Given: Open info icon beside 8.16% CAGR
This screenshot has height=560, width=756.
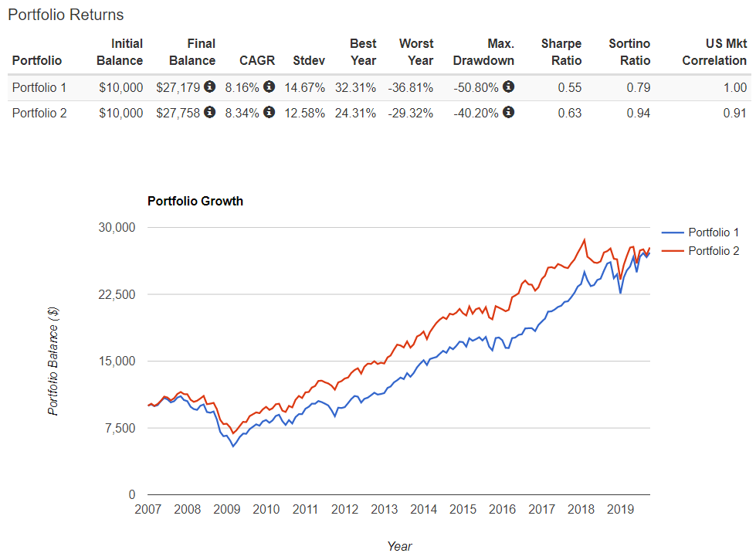Looking at the screenshot, I should pos(269,87).
